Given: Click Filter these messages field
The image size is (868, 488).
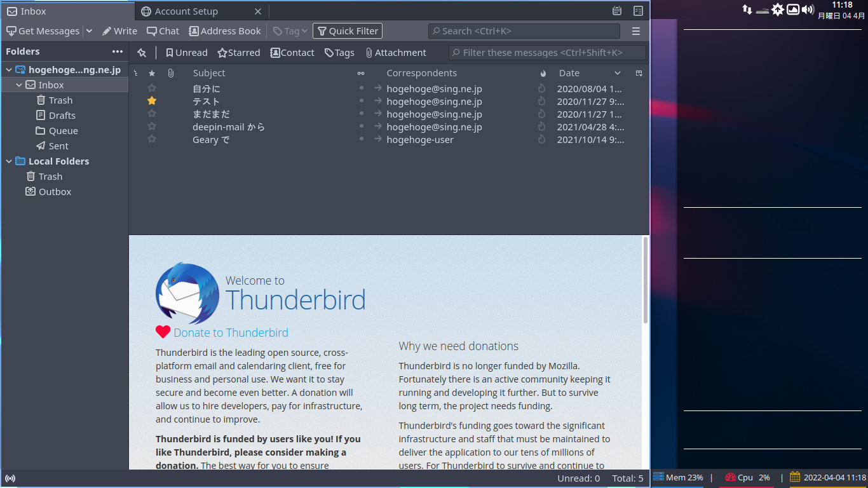Looking at the screenshot, I should click(547, 53).
